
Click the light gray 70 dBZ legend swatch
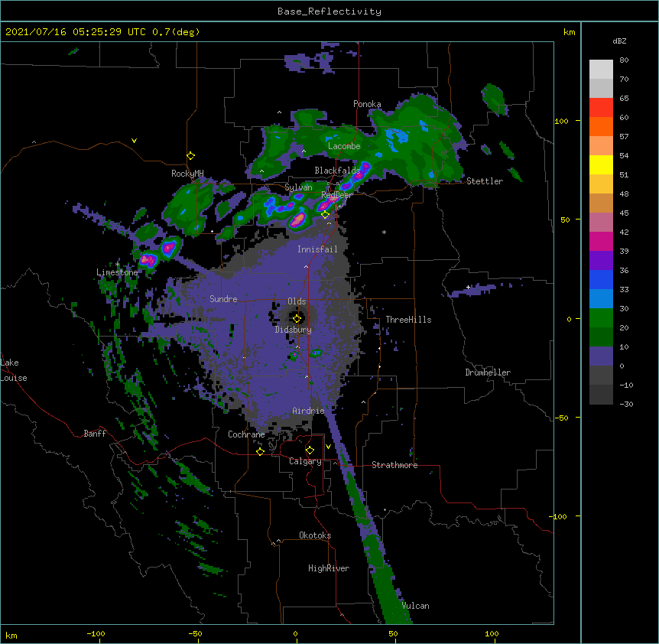click(601, 70)
